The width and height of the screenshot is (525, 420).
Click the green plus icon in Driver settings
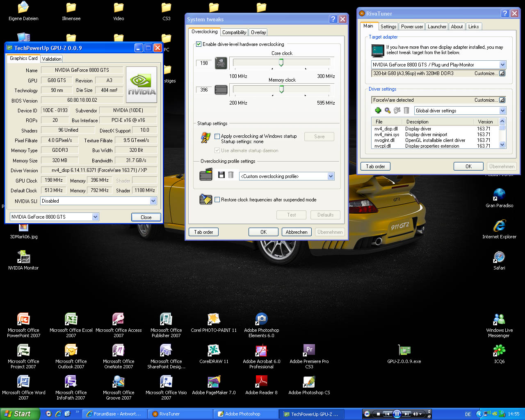click(x=378, y=110)
